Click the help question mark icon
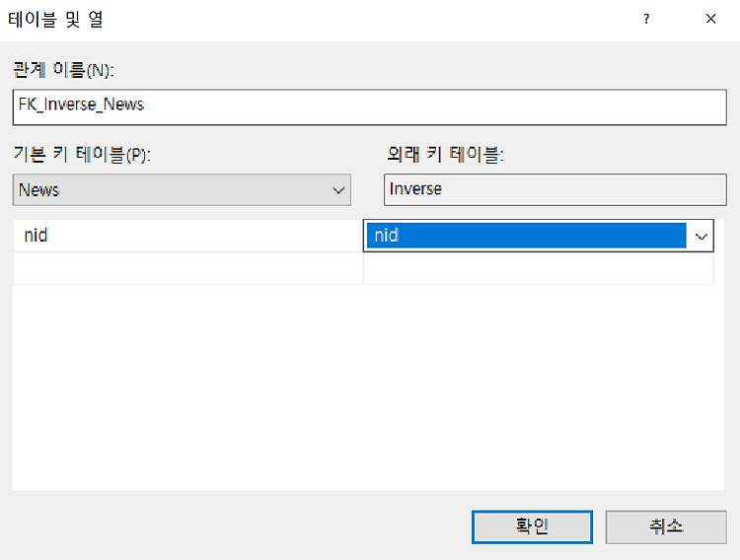The image size is (740, 560). pos(646,19)
